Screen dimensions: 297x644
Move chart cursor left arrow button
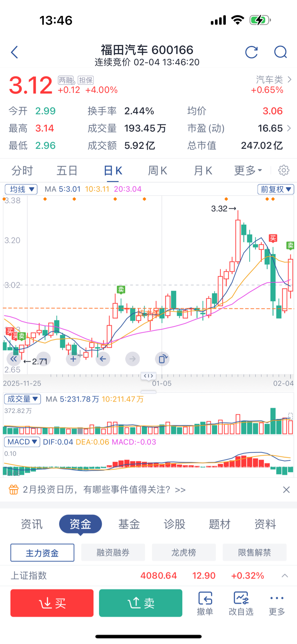[103, 359]
